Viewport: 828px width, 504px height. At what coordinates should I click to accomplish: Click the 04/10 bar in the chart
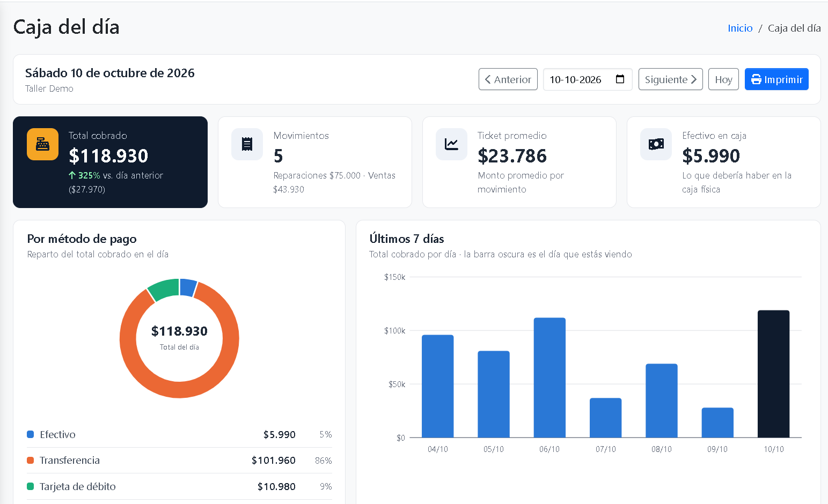coord(438,386)
